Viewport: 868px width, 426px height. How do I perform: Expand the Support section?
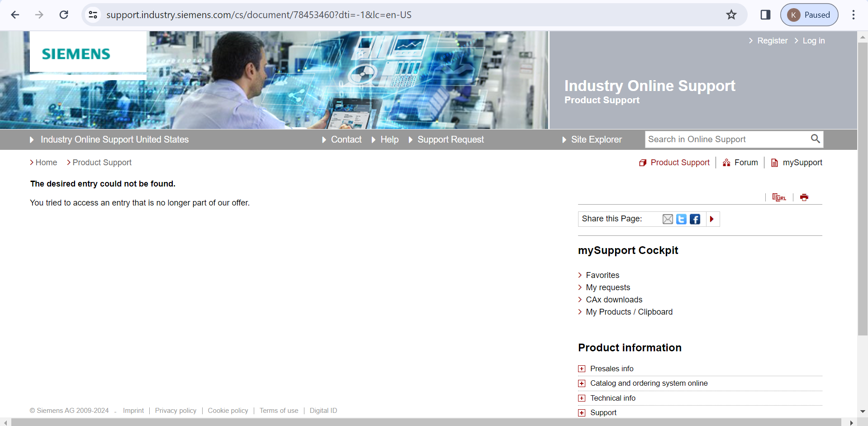[582, 413]
